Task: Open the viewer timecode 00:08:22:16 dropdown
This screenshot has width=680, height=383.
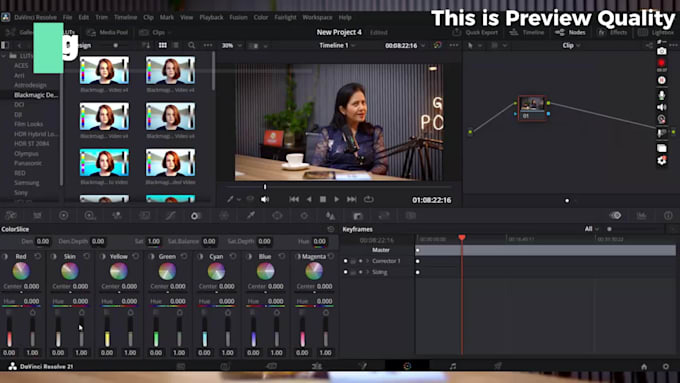Action: pyautogui.click(x=405, y=45)
